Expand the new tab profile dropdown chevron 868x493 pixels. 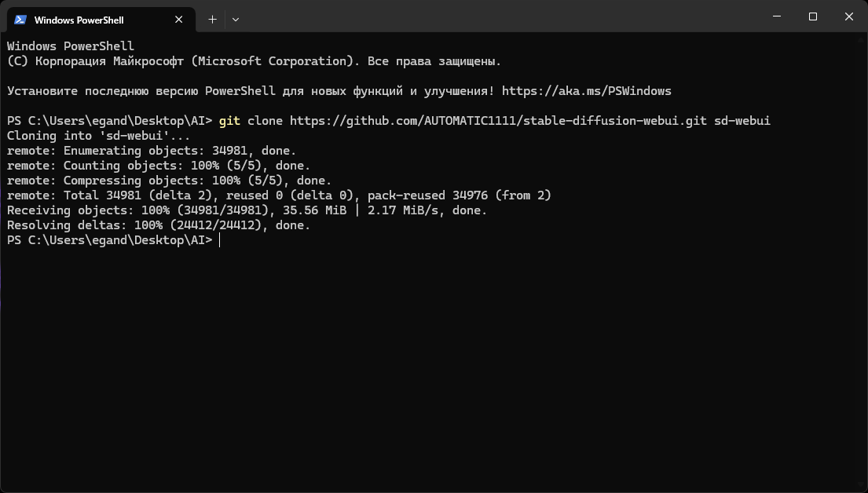(x=236, y=20)
